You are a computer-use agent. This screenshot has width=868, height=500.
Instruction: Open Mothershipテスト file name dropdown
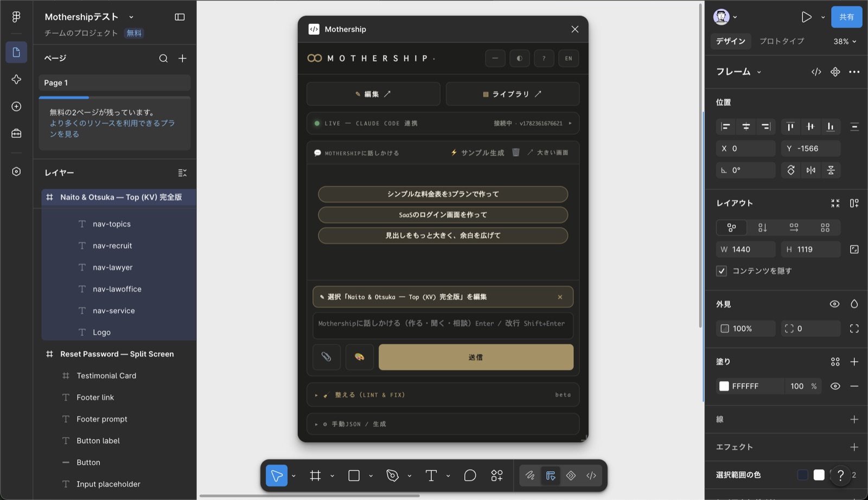(131, 17)
